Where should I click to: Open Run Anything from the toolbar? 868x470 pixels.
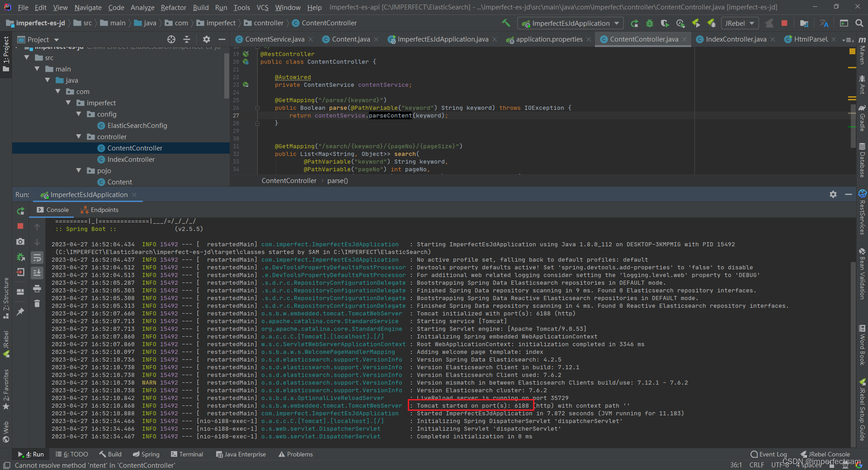click(x=844, y=23)
